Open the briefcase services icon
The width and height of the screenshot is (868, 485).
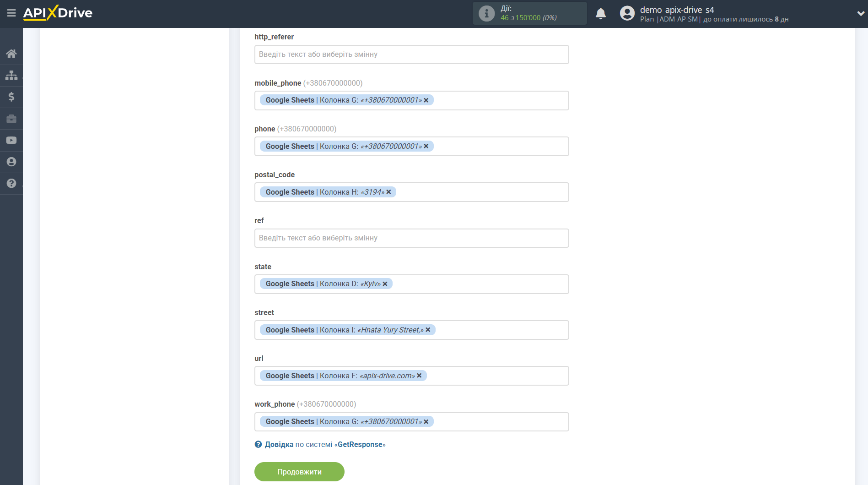(x=11, y=119)
